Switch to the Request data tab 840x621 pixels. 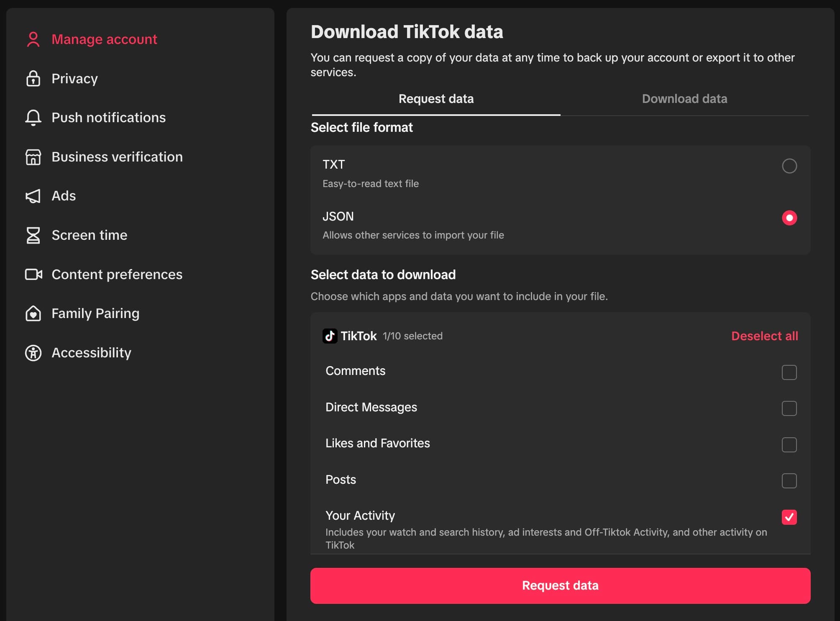click(x=436, y=99)
